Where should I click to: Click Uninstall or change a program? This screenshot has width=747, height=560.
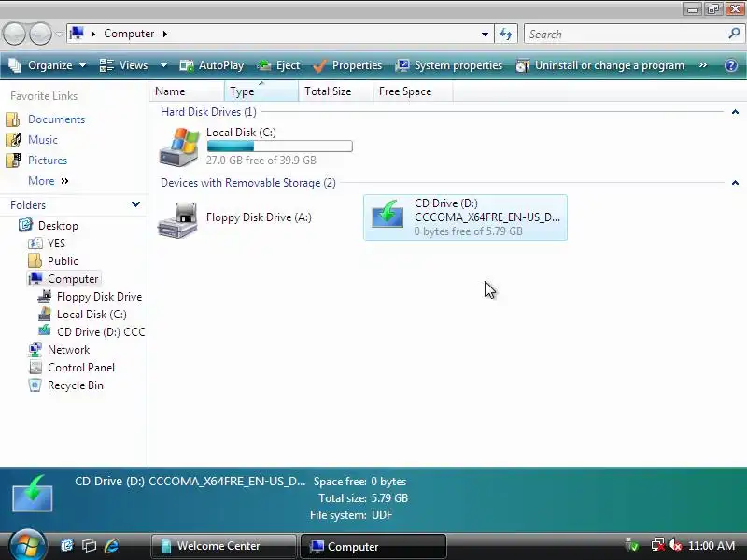click(600, 65)
